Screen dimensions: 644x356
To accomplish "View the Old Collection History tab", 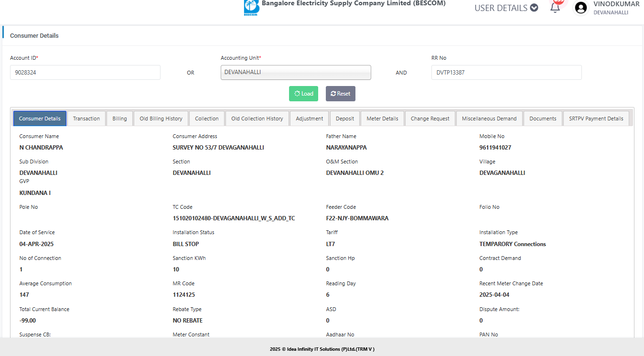I will (257, 119).
